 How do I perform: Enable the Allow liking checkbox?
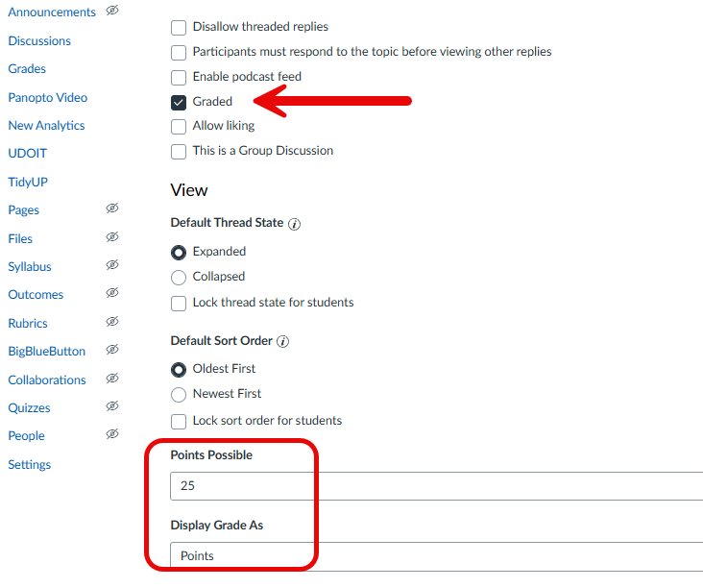click(179, 126)
